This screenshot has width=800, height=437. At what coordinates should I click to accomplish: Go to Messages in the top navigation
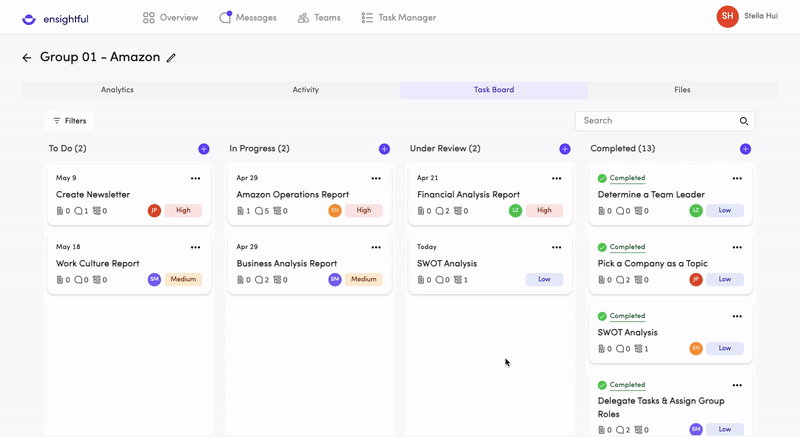click(248, 18)
